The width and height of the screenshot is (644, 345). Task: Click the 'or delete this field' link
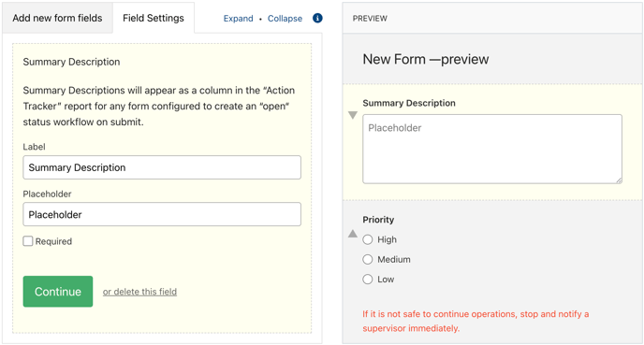tap(139, 292)
